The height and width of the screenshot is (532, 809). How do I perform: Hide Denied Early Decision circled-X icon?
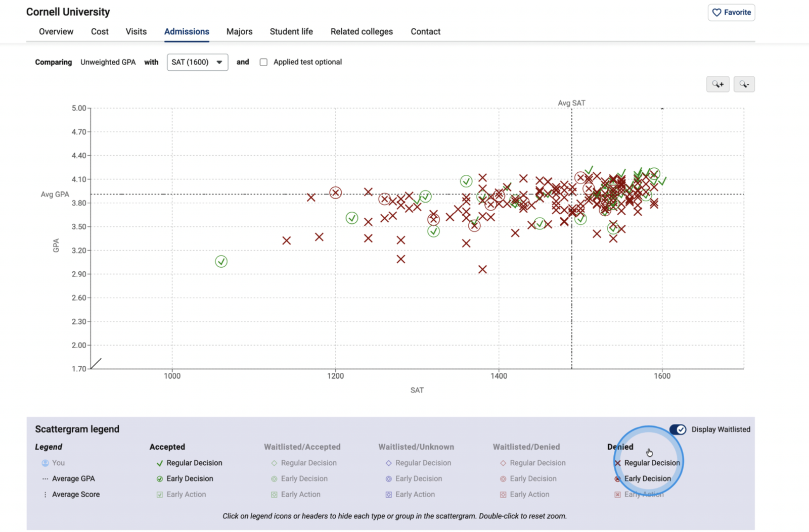(x=617, y=478)
